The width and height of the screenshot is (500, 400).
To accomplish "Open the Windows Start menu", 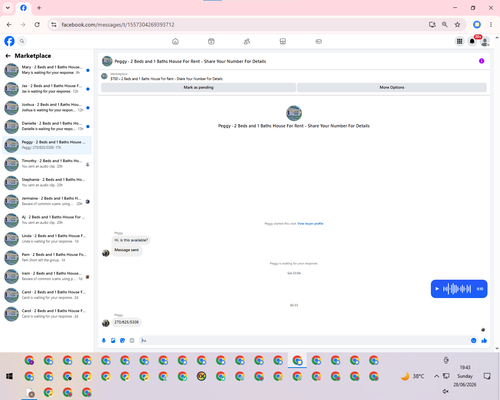I will pyautogui.click(x=9, y=376).
